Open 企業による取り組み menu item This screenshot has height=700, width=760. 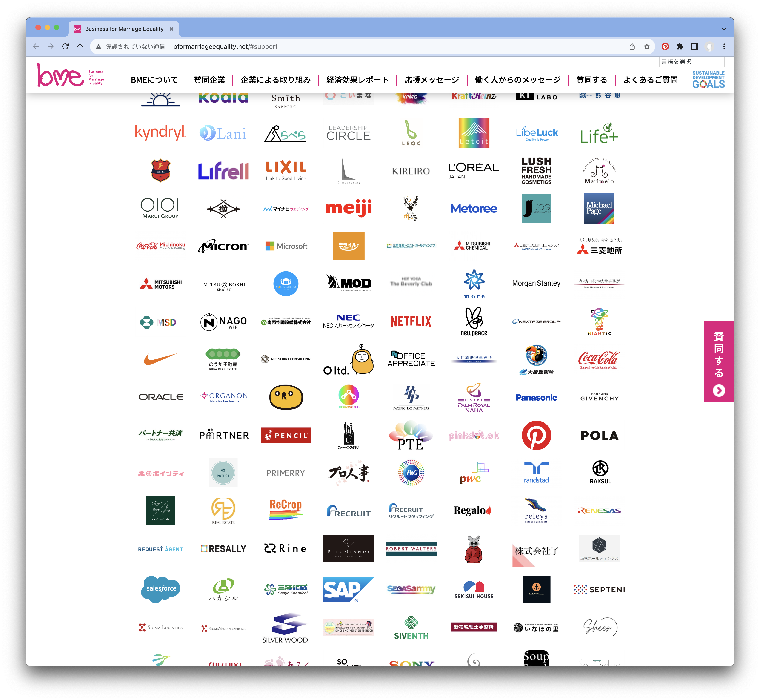pos(276,80)
